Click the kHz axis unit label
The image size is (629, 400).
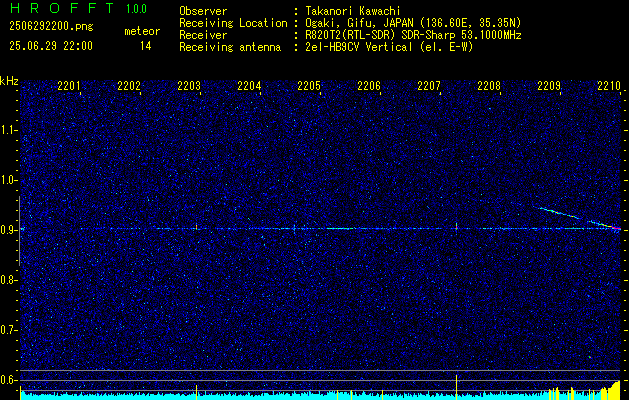(x=9, y=81)
